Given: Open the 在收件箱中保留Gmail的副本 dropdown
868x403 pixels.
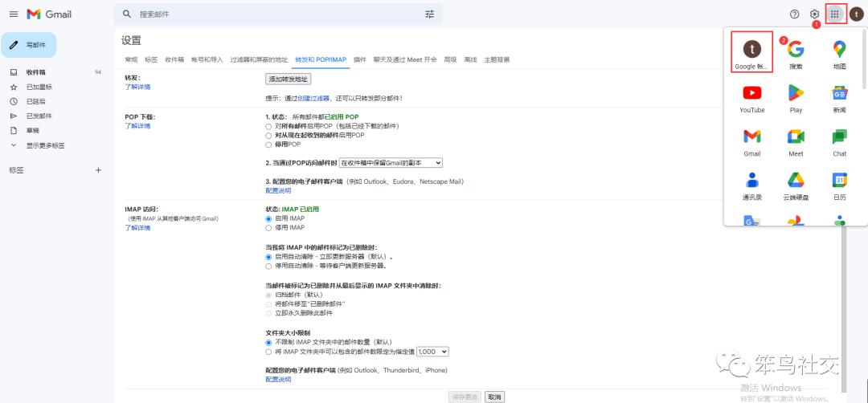Looking at the screenshot, I should 391,163.
